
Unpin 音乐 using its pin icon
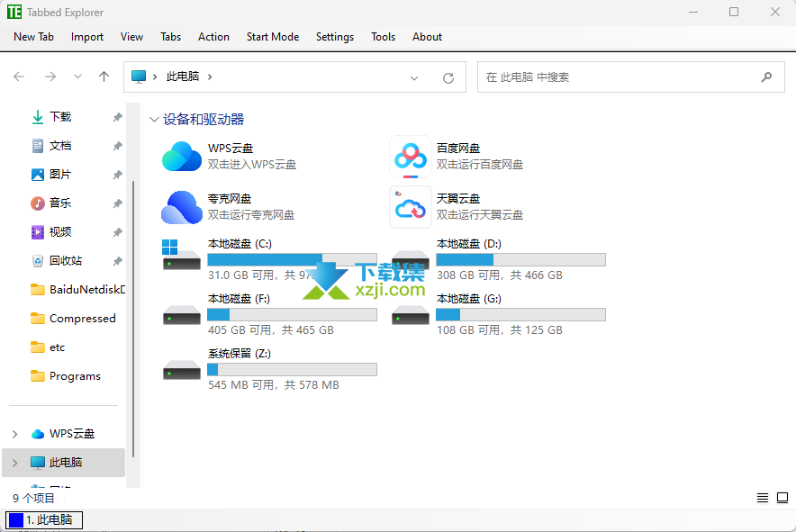click(117, 203)
